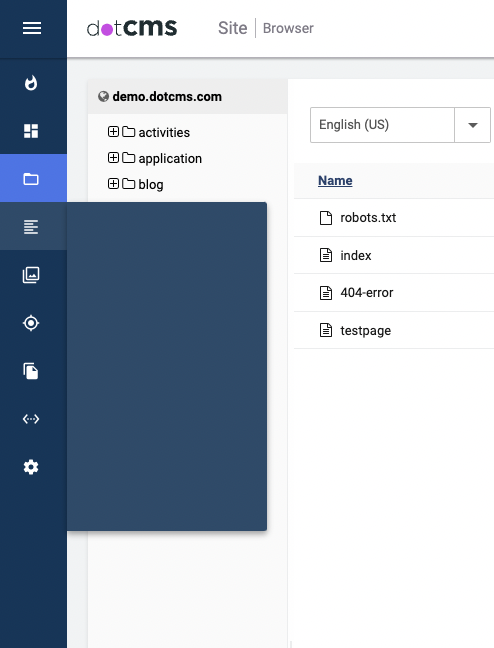Open the image library sidebar icon
Viewport: 494px width, 648px height.
point(31,275)
